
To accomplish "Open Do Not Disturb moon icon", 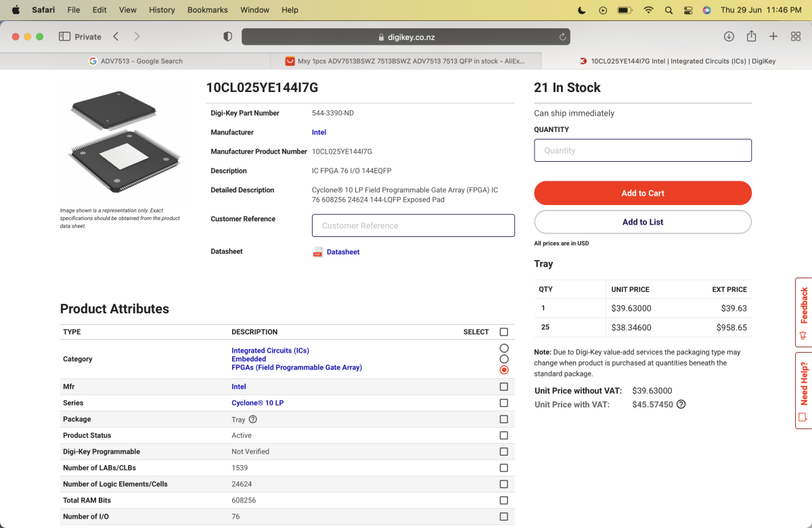I will (581, 10).
